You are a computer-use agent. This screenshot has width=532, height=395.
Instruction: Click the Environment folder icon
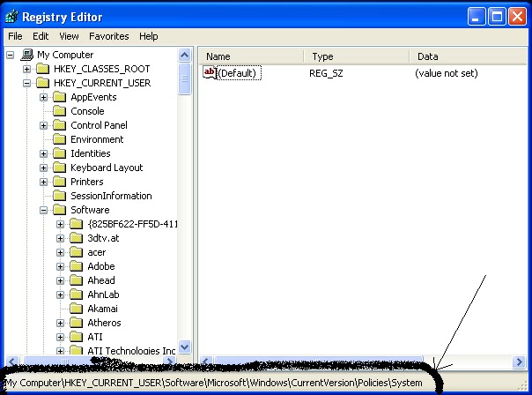[60, 139]
